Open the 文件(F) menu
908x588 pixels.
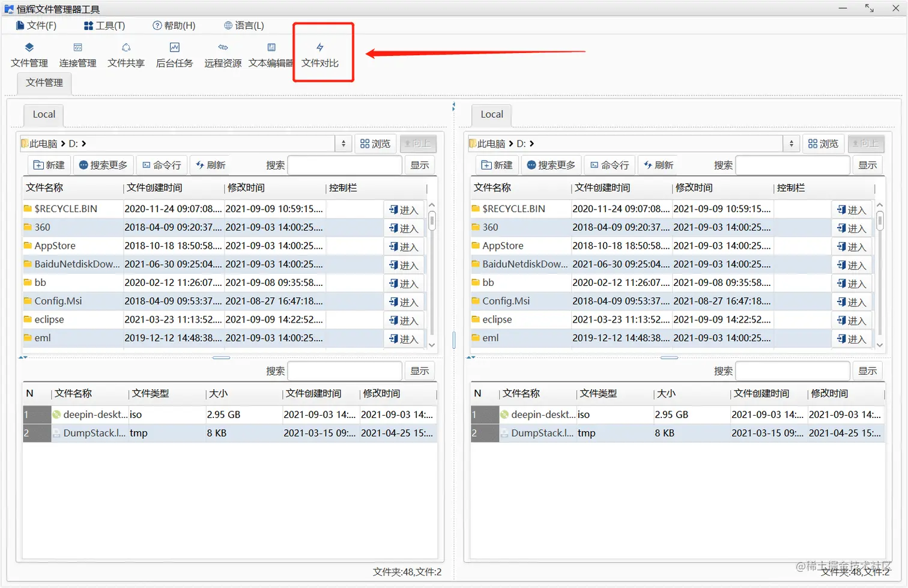tap(36, 25)
